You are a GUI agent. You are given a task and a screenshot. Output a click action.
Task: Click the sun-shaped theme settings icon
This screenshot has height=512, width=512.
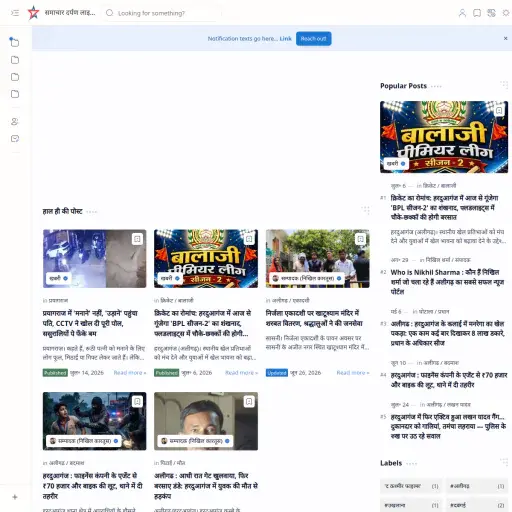pos(506,13)
